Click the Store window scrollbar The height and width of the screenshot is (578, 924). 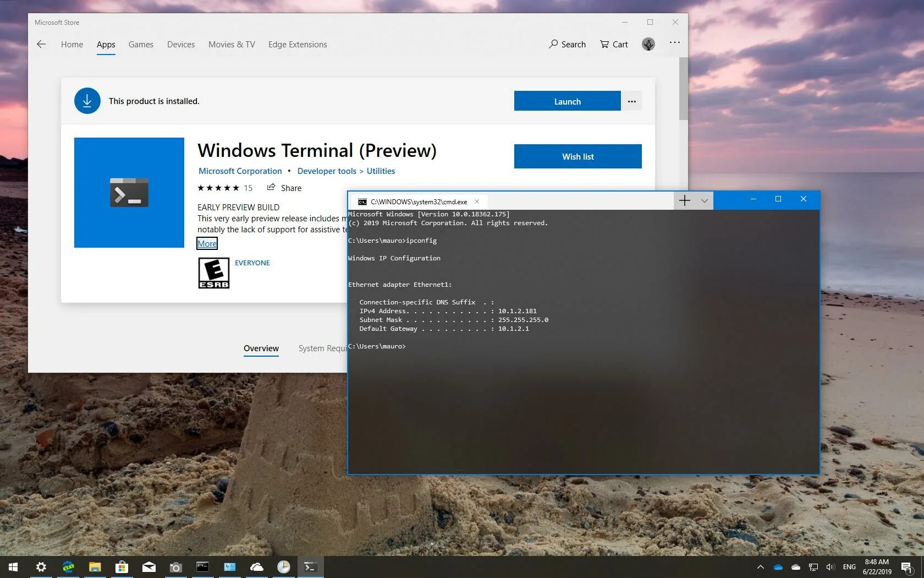point(683,88)
